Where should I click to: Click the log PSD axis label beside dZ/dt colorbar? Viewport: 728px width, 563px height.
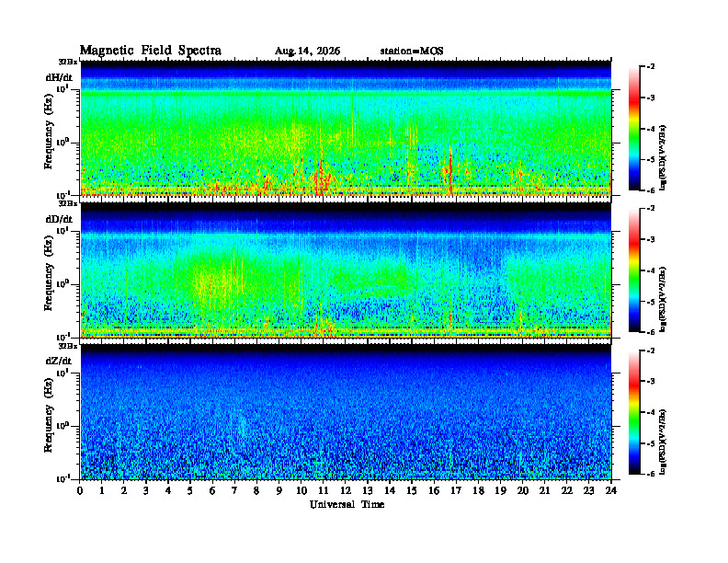(663, 442)
